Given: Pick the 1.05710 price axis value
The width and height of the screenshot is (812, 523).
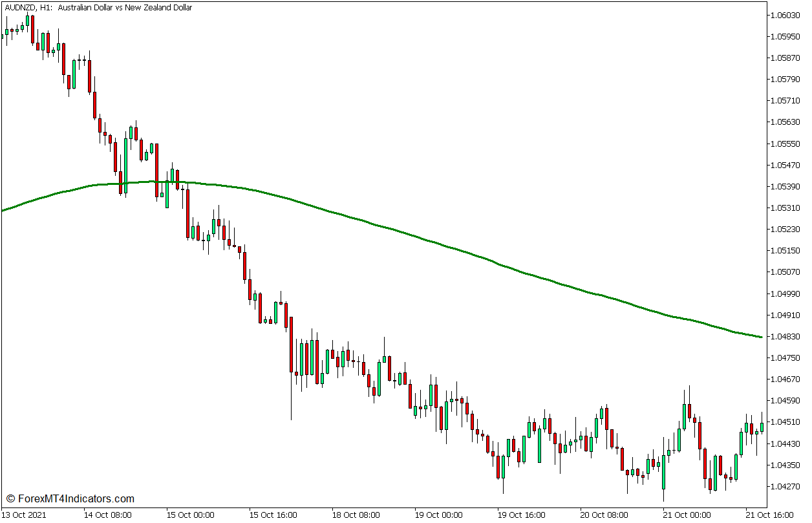Looking at the screenshot, I should [x=785, y=100].
